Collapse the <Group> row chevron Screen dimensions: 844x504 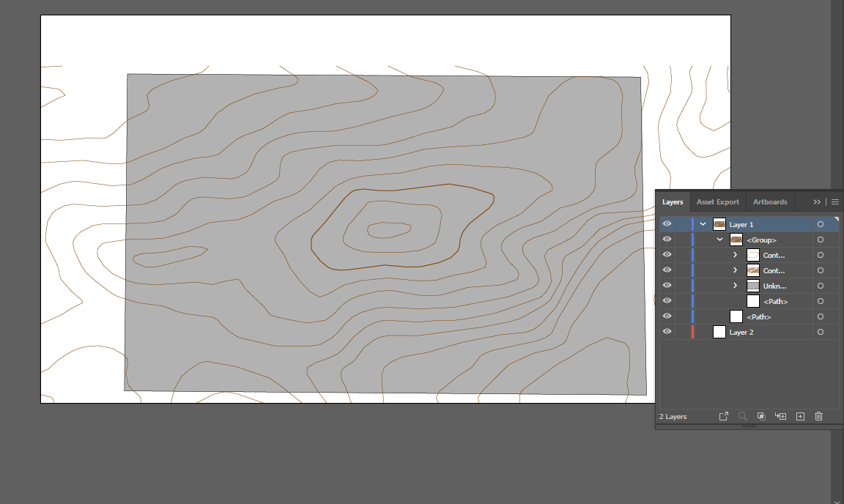coord(719,240)
